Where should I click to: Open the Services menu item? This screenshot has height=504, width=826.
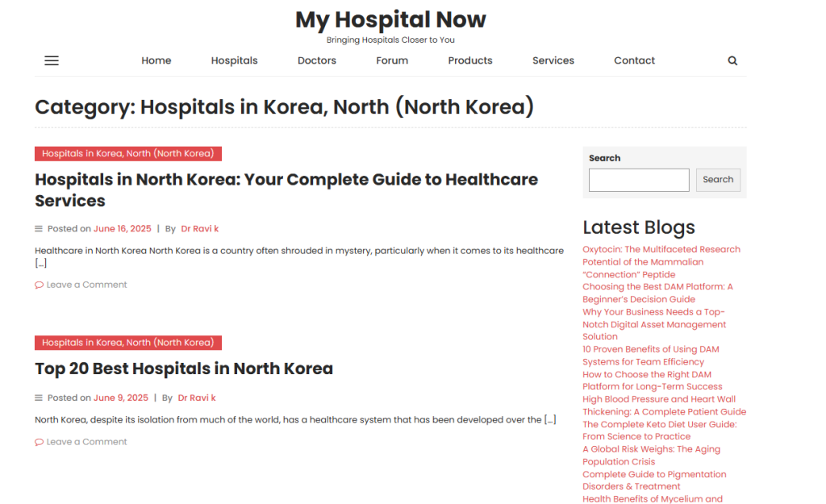(x=553, y=60)
